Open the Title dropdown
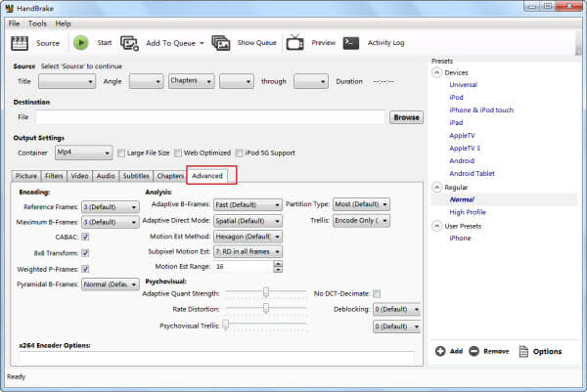This screenshot has height=392, width=587. pyautogui.click(x=67, y=81)
